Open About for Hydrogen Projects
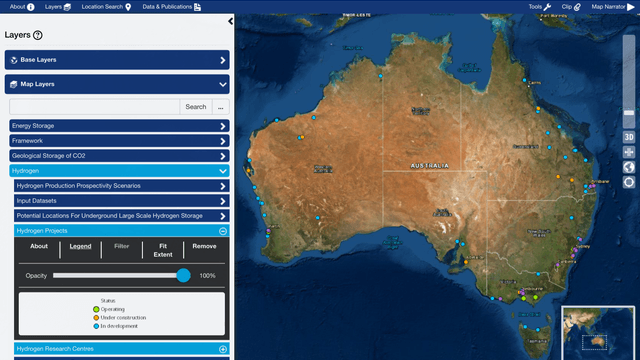Screen dimensions: 640x360 (x=39, y=246)
